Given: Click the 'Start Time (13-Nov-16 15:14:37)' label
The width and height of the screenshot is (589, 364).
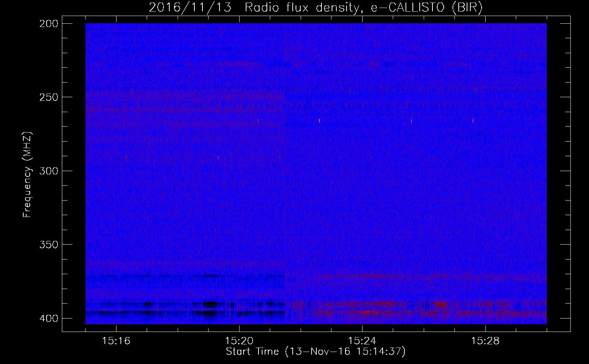Looking at the screenshot, I should point(316,352).
